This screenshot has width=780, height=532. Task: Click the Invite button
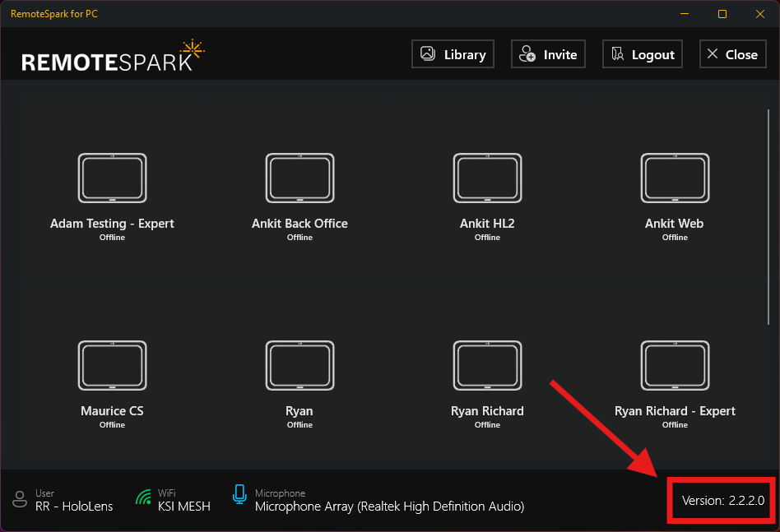548,53
